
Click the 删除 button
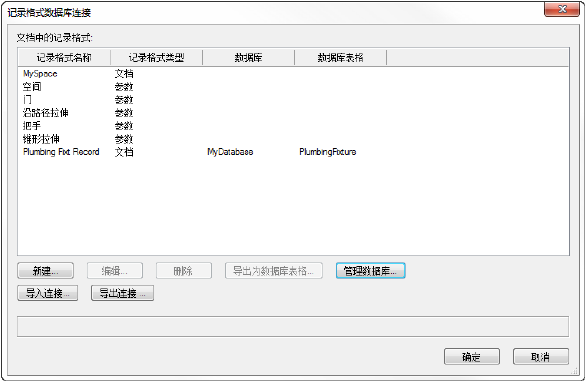click(x=183, y=271)
